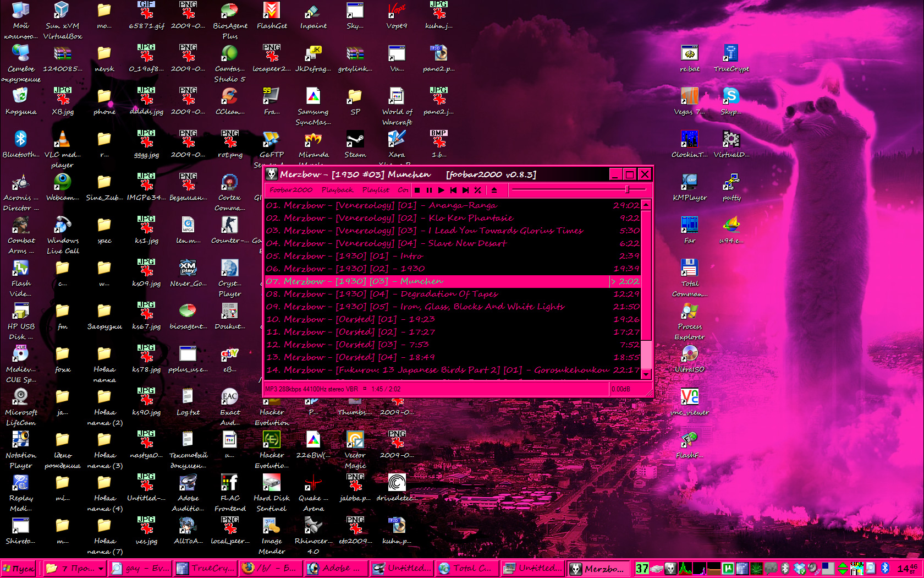Open the UltraISO desktop icon
This screenshot has width=924, height=578.
pos(690,359)
